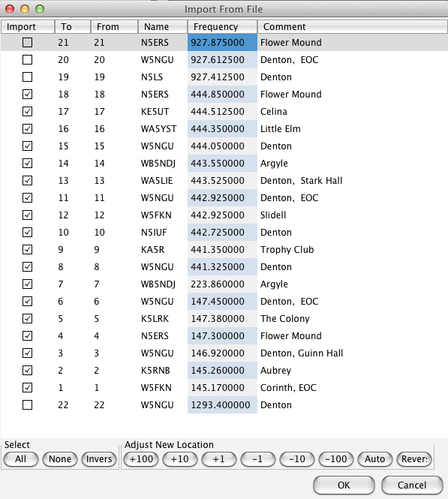The image size is (448, 499).
Task: Sort by the Frequency column header
Action: [222, 27]
